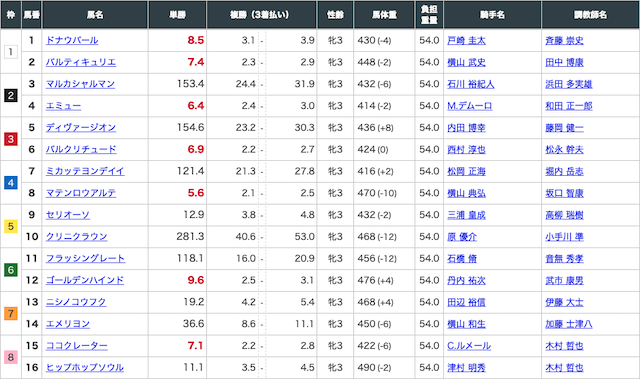Click the orange frame 7 badge

tap(11, 313)
